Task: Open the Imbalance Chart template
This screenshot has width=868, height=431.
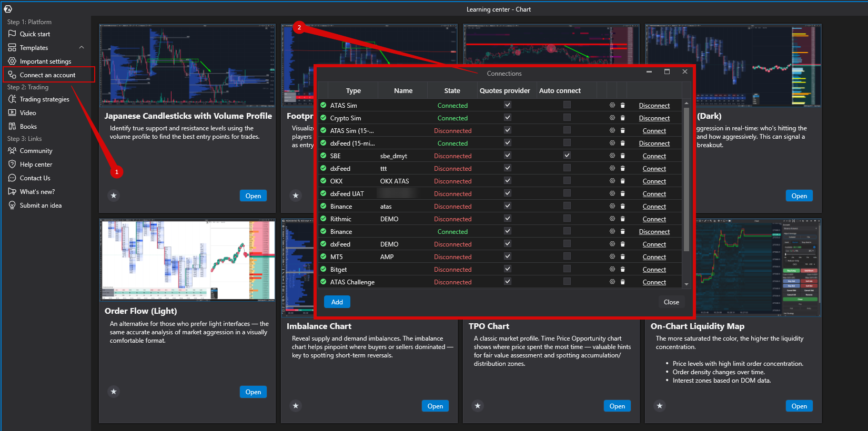Action: 435,406
